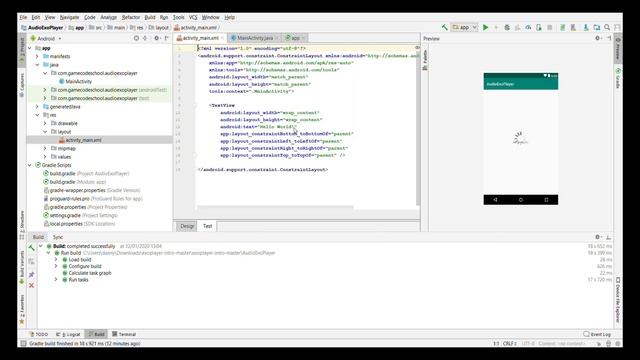Run the app with green play button
The width and height of the screenshot is (640, 360).
[486, 27]
